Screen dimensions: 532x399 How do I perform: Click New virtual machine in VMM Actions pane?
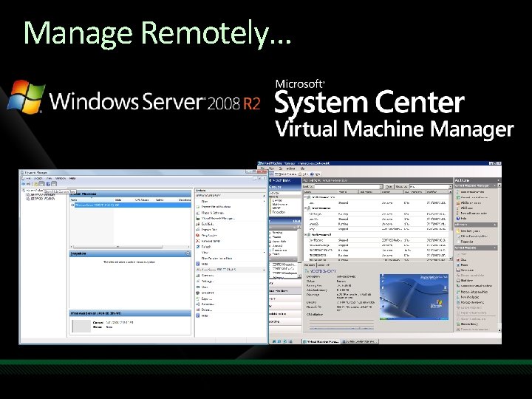[473, 191]
